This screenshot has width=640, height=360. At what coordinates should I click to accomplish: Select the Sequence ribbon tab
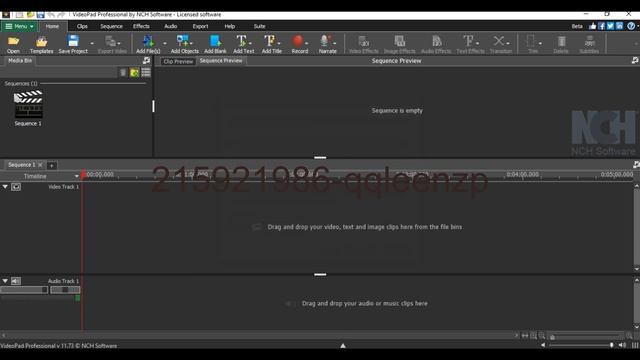coord(111,26)
